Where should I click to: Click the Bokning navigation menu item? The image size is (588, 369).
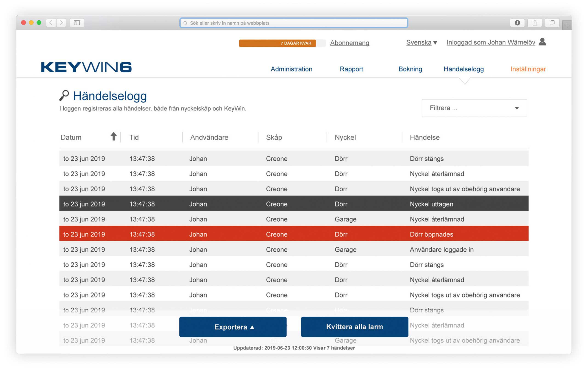[x=410, y=69]
